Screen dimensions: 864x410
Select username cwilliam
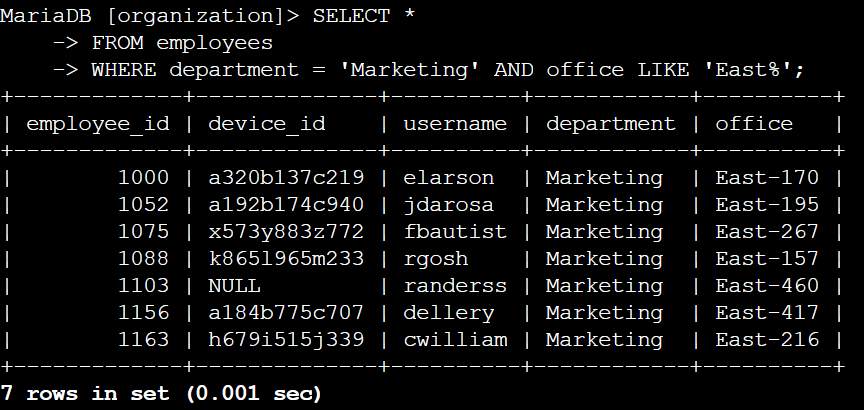[x=455, y=340]
